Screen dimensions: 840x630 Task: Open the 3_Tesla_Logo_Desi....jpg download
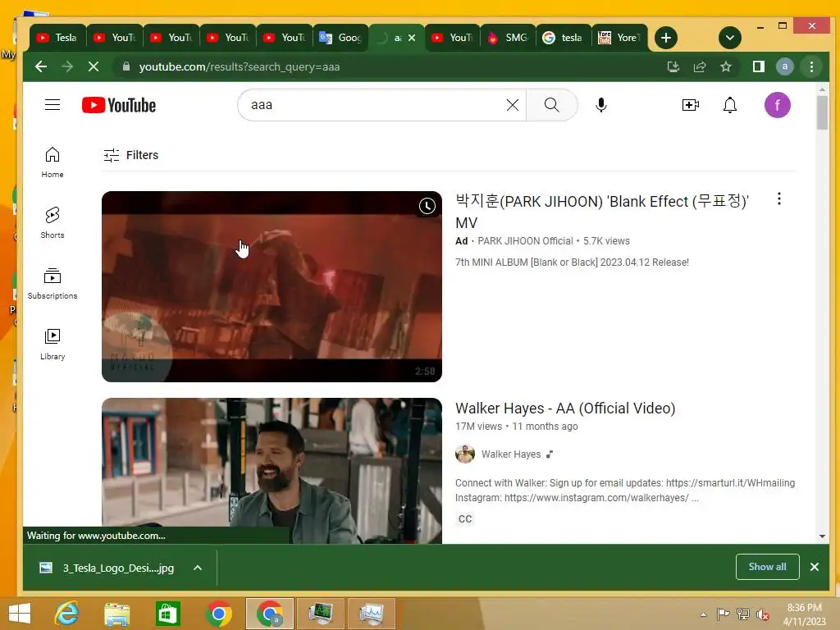click(x=108, y=568)
